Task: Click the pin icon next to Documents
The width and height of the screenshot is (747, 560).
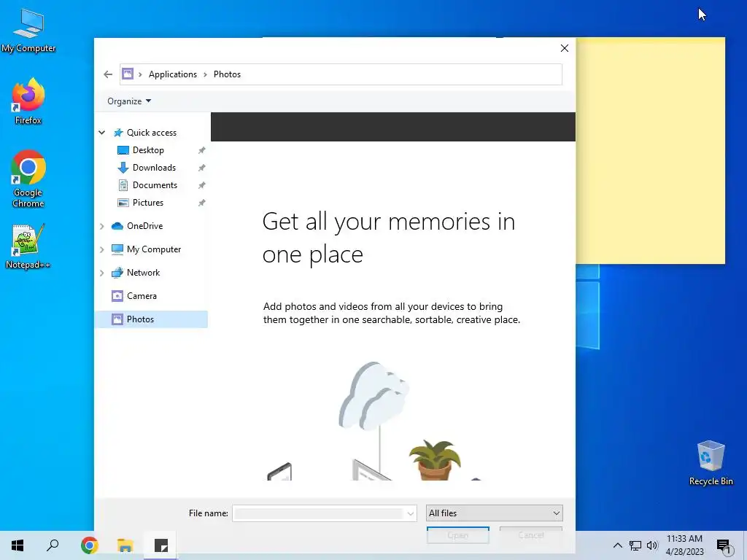Action: click(x=202, y=186)
